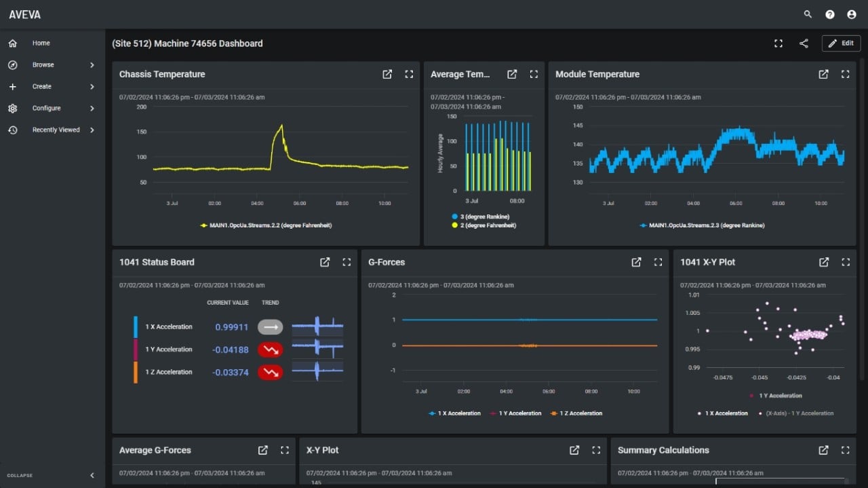The image size is (868, 488).
Task: Toggle the 3 (degree Rankine) legend entry
Action: pos(484,217)
